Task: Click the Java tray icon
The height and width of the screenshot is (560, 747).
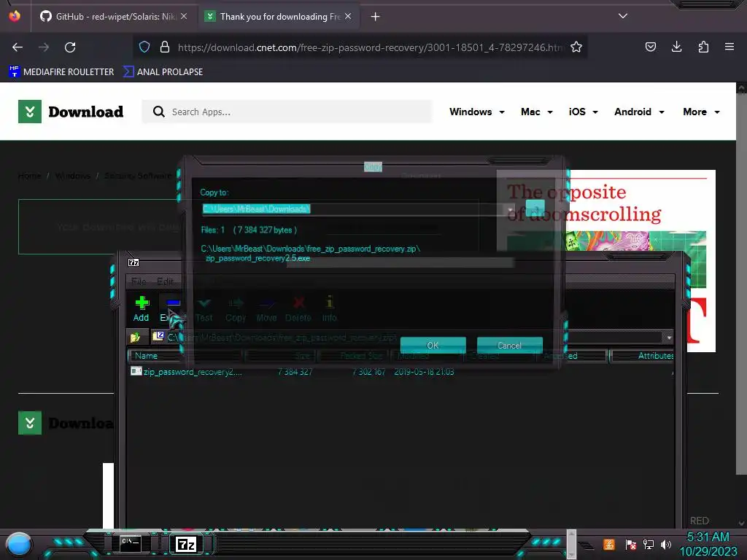Action: (x=609, y=544)
